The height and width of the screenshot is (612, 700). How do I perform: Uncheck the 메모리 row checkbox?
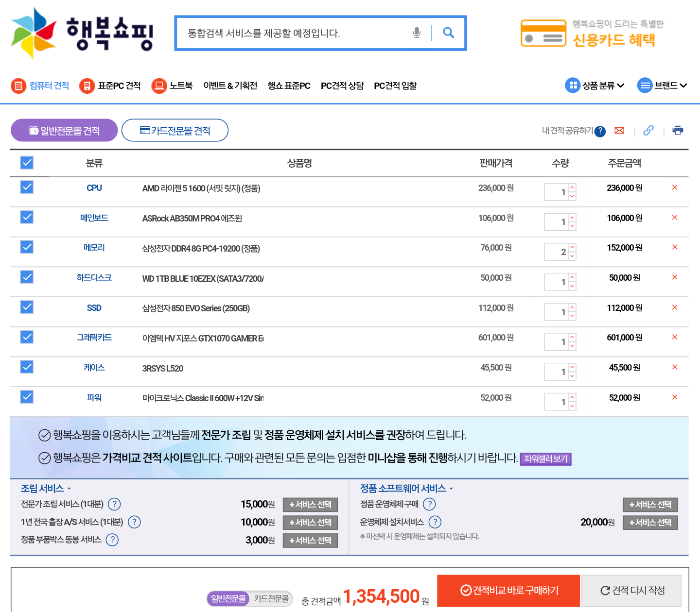(27, 247)
